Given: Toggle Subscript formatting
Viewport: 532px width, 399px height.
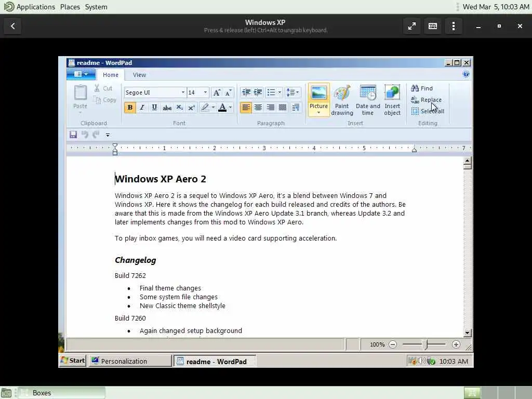Looking at the screenshot, I should pos(179,108).
